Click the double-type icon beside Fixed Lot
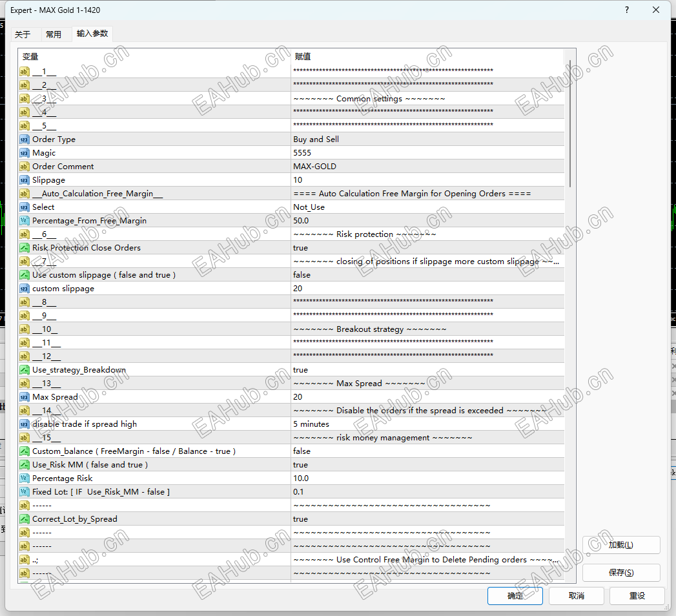 pyautogui.click(x=25, y=492)
